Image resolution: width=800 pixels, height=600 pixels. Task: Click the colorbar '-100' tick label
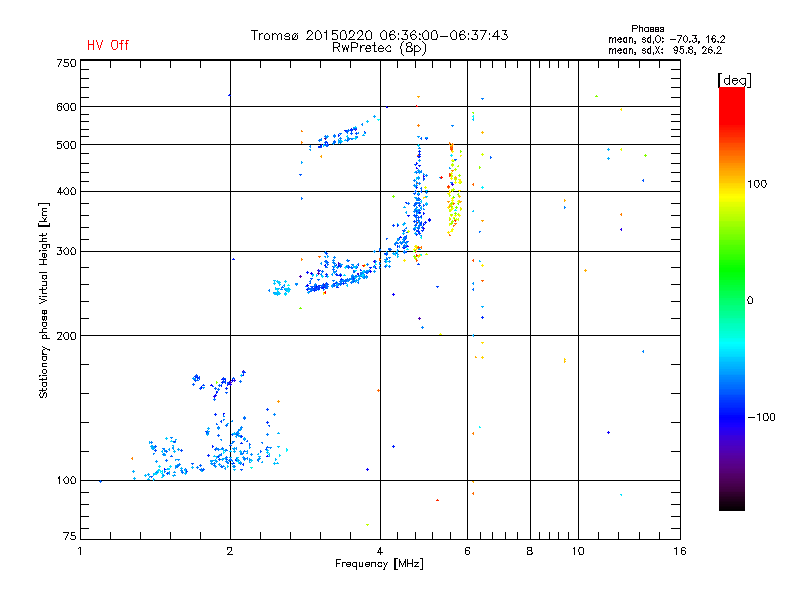coord(761,417)
